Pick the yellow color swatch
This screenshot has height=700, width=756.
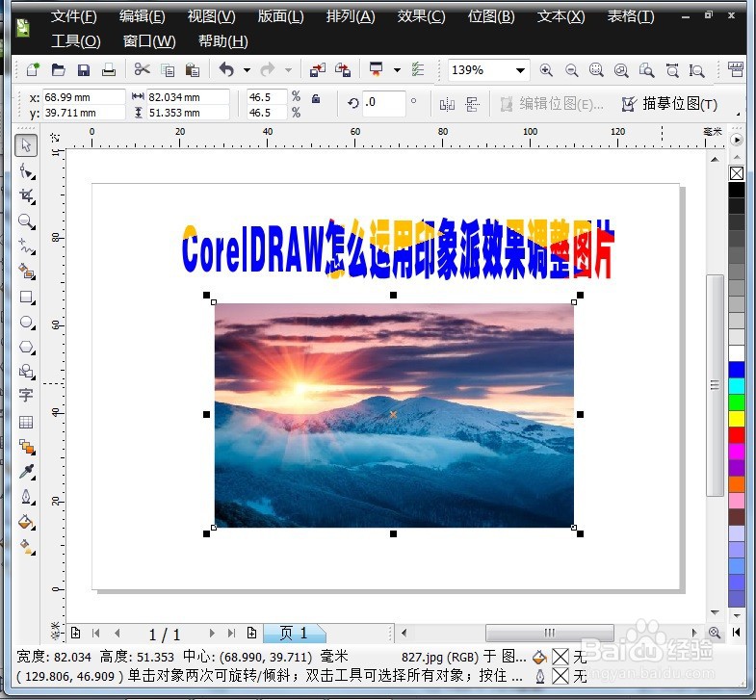point(736,419)
